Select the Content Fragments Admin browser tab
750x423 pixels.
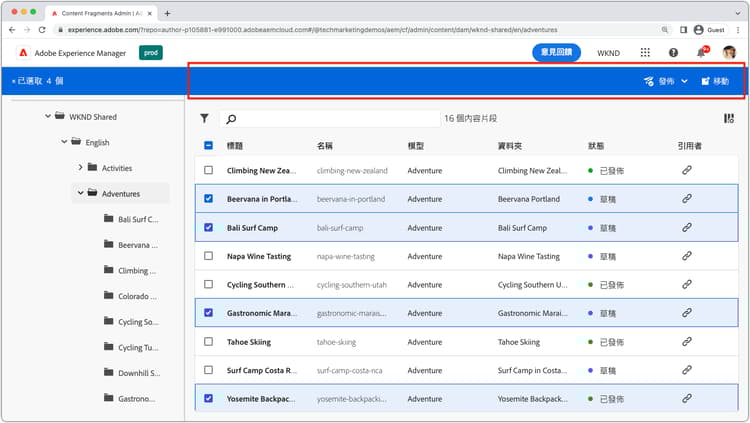click(x=100, y=13)
